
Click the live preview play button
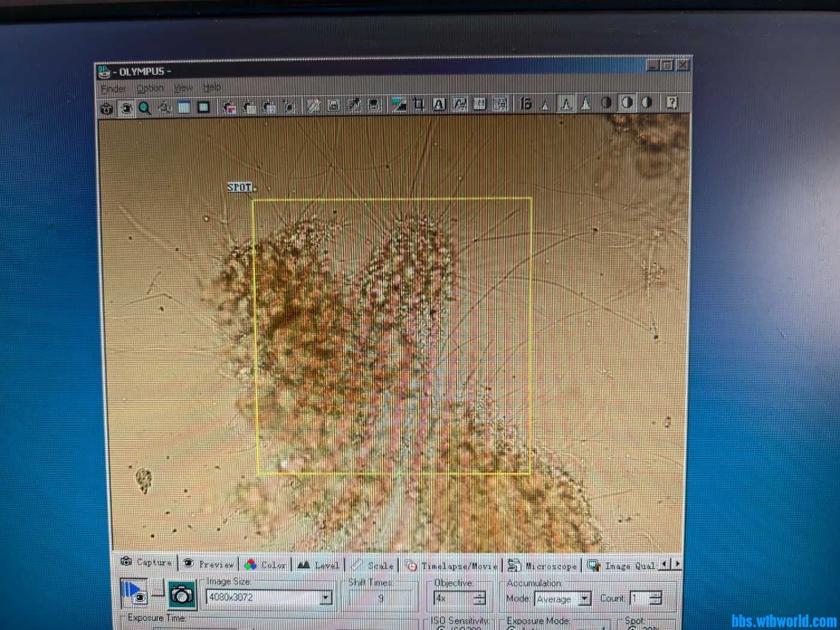(x=134, y=593)
